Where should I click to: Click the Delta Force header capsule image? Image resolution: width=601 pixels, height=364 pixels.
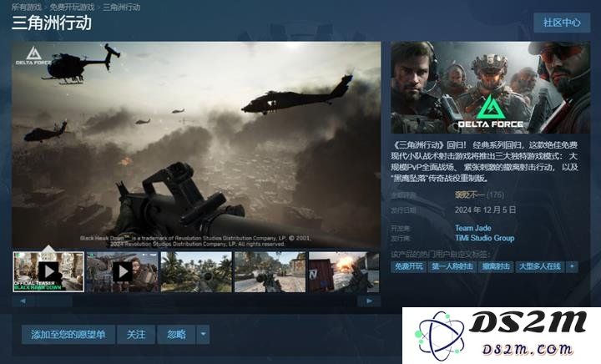[490, 88]
